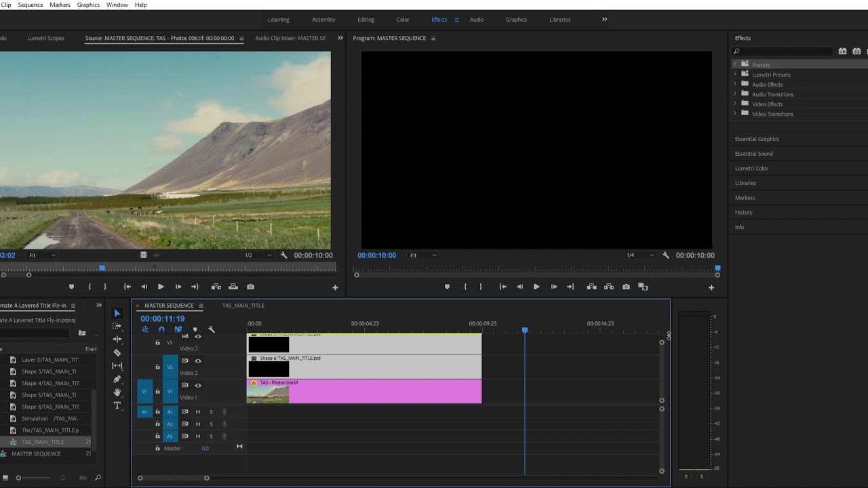Click the Source monitor playhead slider

tap(102, 268)
